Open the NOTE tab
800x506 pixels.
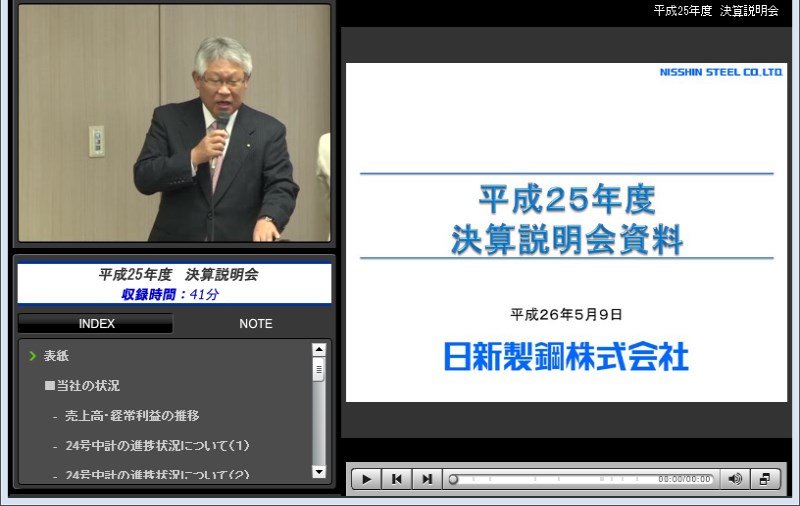(256, 323)
